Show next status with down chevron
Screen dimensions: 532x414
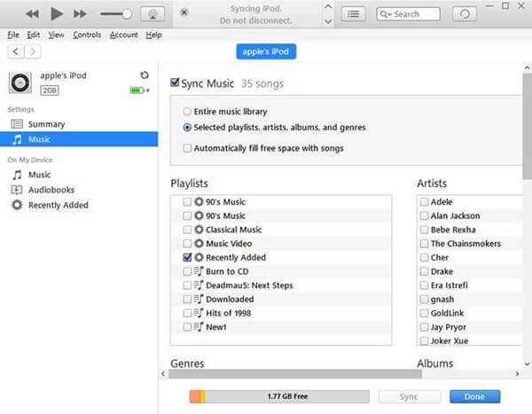pyautogui.click(x=328, y=21)
